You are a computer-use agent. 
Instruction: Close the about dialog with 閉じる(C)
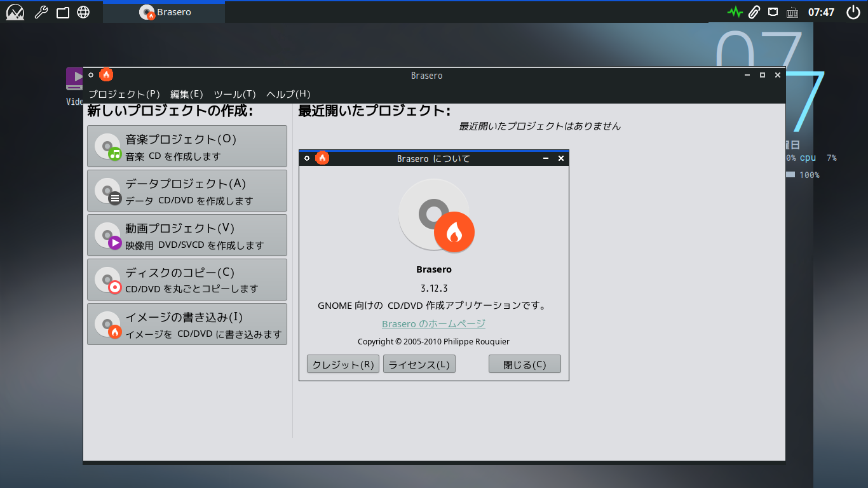click(525, 364)
